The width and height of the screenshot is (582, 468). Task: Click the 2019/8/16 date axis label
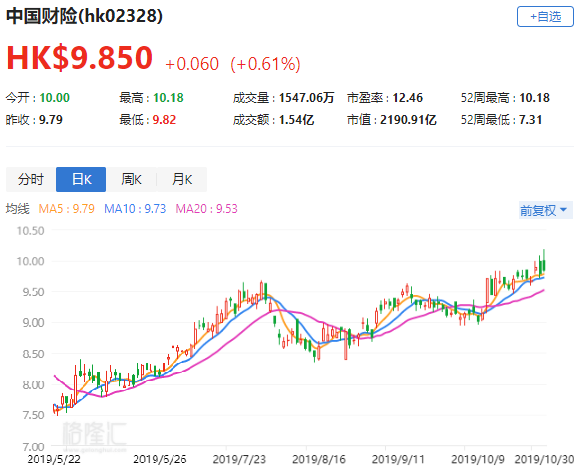(319, 459)
